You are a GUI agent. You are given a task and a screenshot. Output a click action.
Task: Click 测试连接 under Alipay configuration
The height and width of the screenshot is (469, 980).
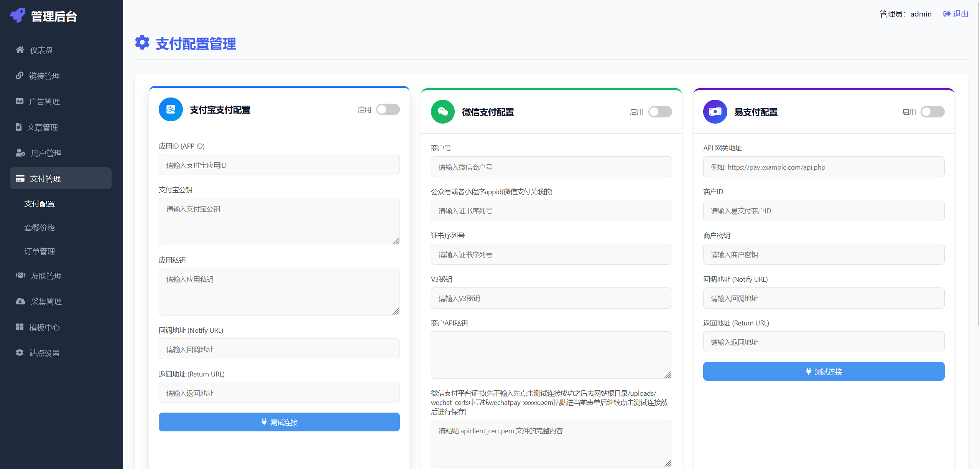pyautogui.click(x=279, y=422)
